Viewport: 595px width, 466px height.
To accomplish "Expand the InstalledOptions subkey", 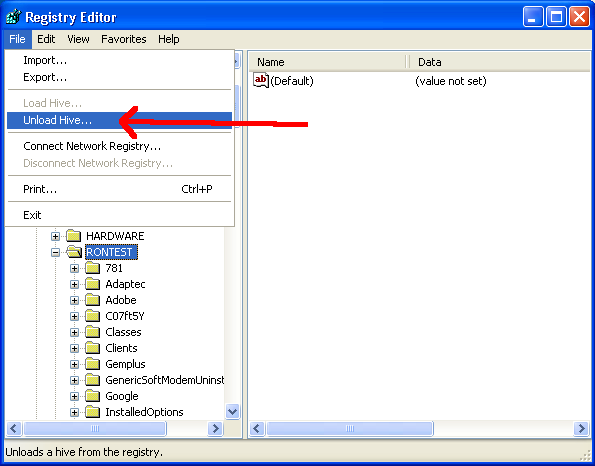I will click(x=74, y=412).
